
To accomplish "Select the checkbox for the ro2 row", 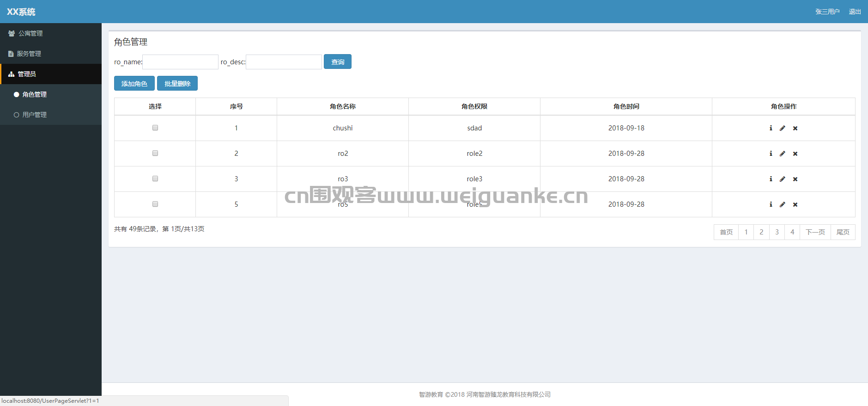I will click(x=155, y=153).
